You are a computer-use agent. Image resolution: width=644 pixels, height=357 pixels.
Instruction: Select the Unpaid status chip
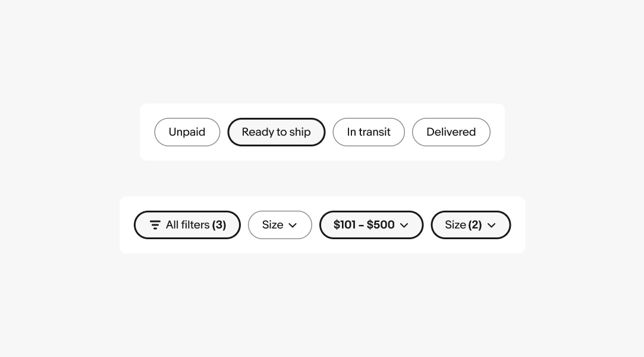point(187,132)
